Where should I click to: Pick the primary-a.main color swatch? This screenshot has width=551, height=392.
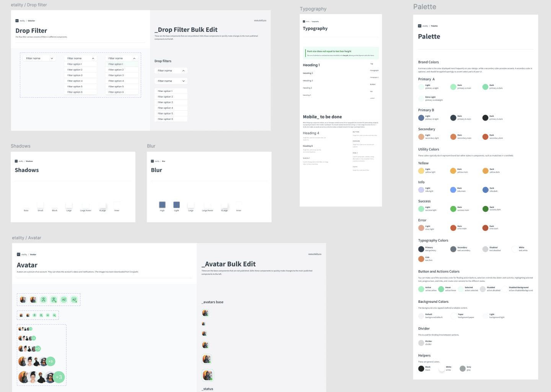453,87
